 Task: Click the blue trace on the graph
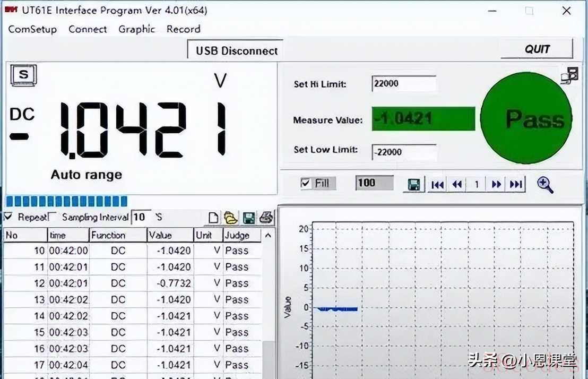(x=337, y=309)
